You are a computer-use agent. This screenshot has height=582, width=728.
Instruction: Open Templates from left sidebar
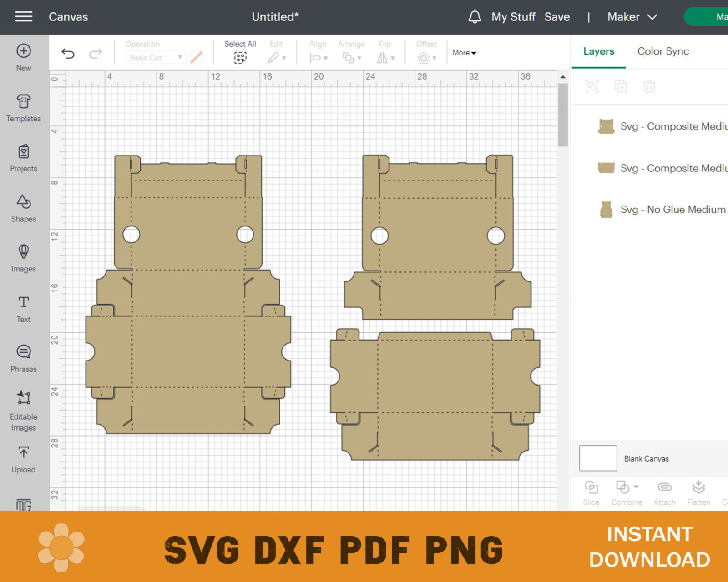(x=24, y=108)
